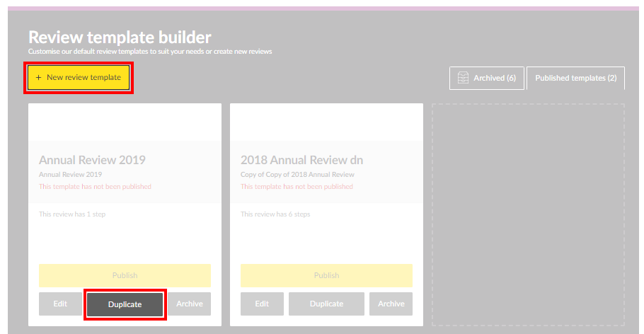Select the empty dashed template placeholder
The width and height of the screenshot is (644, 334).
[528, 215]
